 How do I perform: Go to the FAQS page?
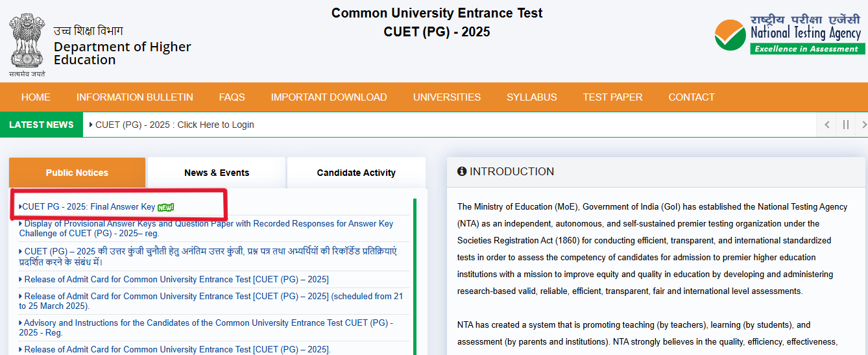[232, 97]
